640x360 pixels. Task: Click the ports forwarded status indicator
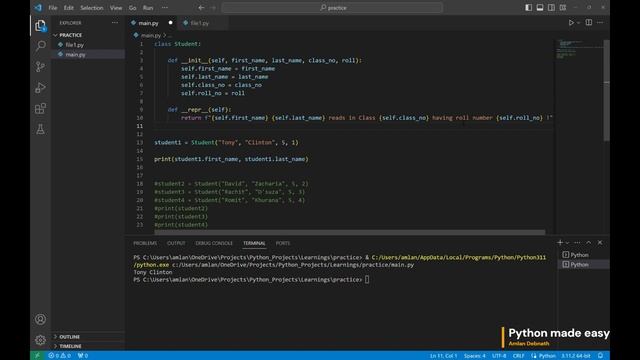pos(83,356)
